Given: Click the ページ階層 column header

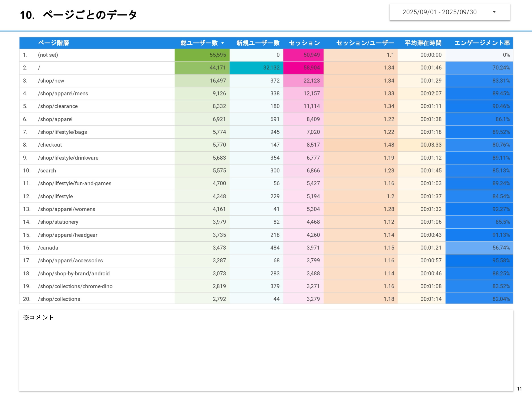Looking at the screenshot, I should [54, 43].
